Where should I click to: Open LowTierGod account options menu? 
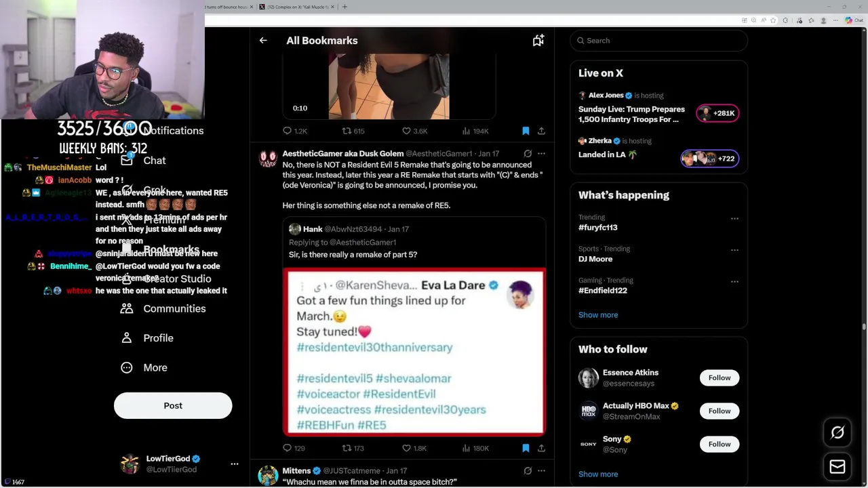(x=235, y=464)
